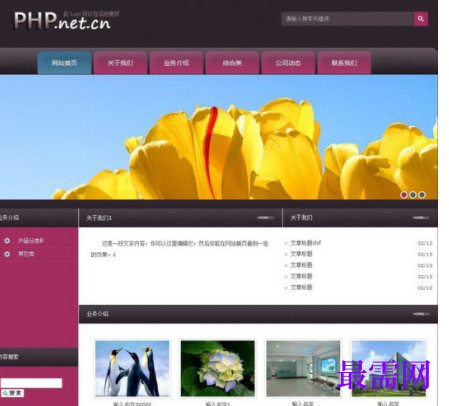Select the second banner slide dot
This screenshot has width=449, height=406.
[x=413, y=195]
